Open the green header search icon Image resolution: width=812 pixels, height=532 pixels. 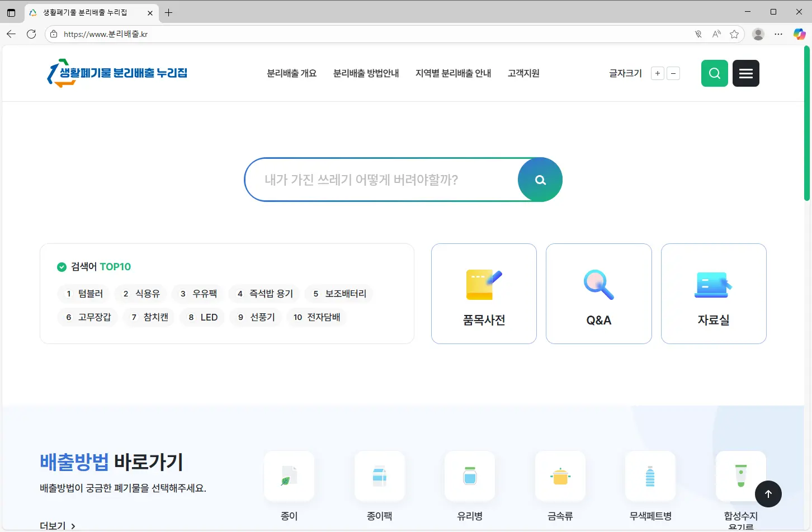pyautogui.click(x=714, y=73)
